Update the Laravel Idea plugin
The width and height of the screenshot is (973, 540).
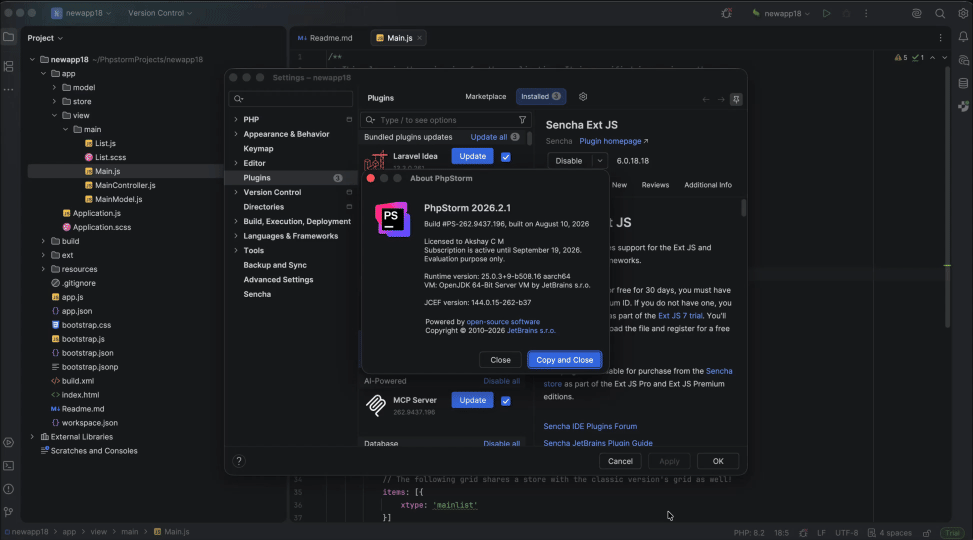(472, 156)
